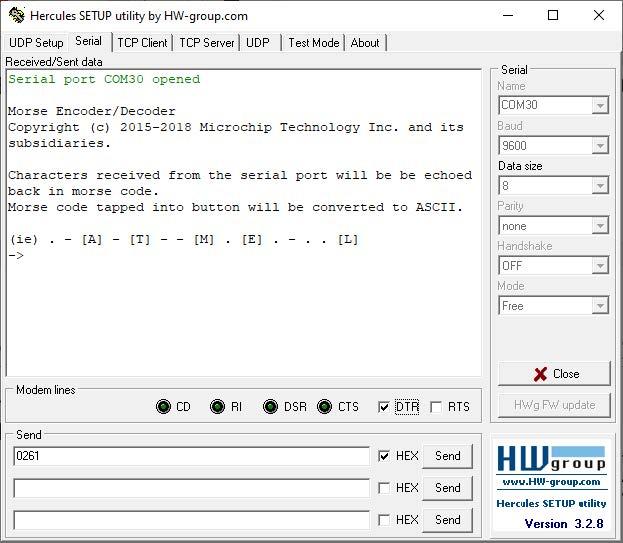Image resolution: width=623 pixels, height=543 pixels.
Task: Click the send field containing 0261
Action: [x=192, y=456]
